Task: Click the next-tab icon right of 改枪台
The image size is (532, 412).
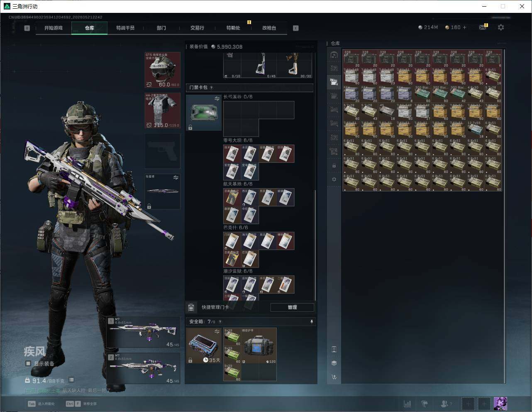Action: (296, 28)
